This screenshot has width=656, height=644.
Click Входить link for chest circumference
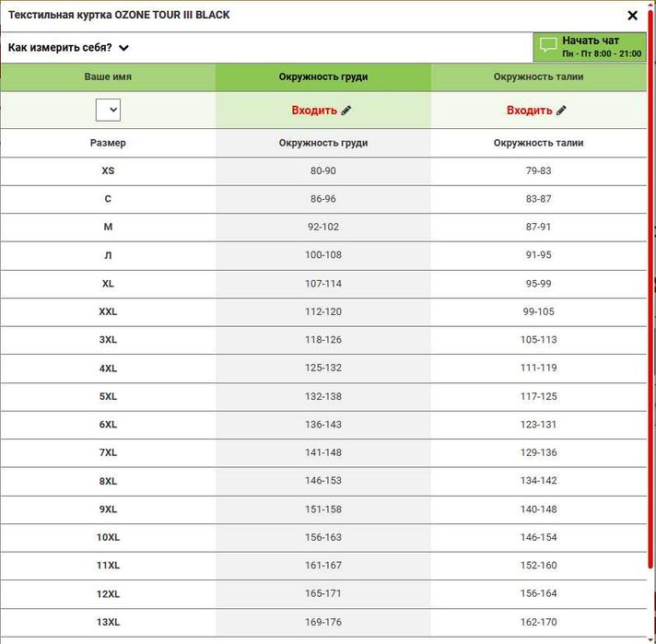click(x=314, y=111)
